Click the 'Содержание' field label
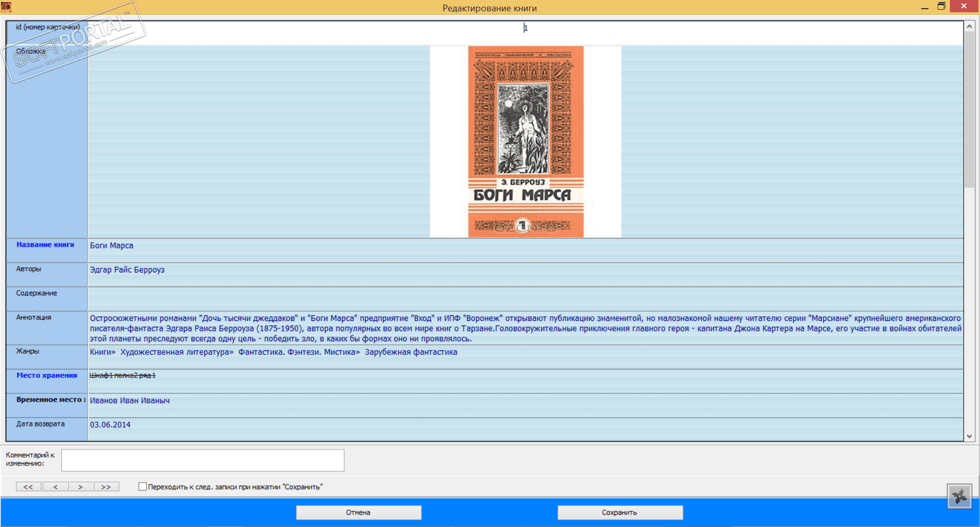Image resolution: width=980 pixels, height=527 pixels. [37, 293]
